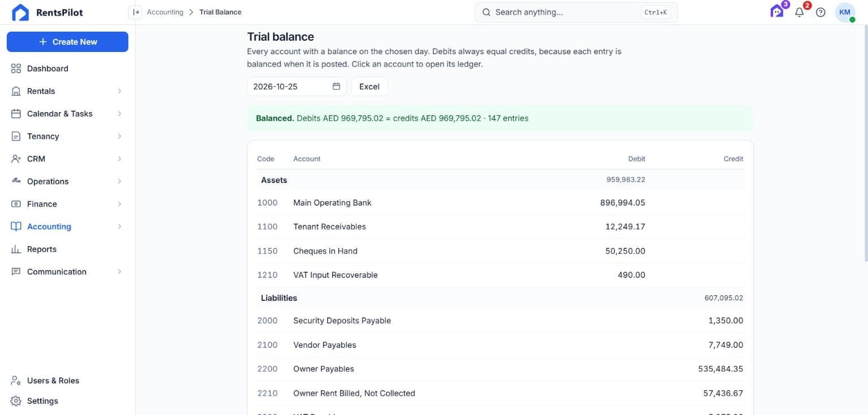Expand the Calendar & Tasks chevron

click(119, 113)
